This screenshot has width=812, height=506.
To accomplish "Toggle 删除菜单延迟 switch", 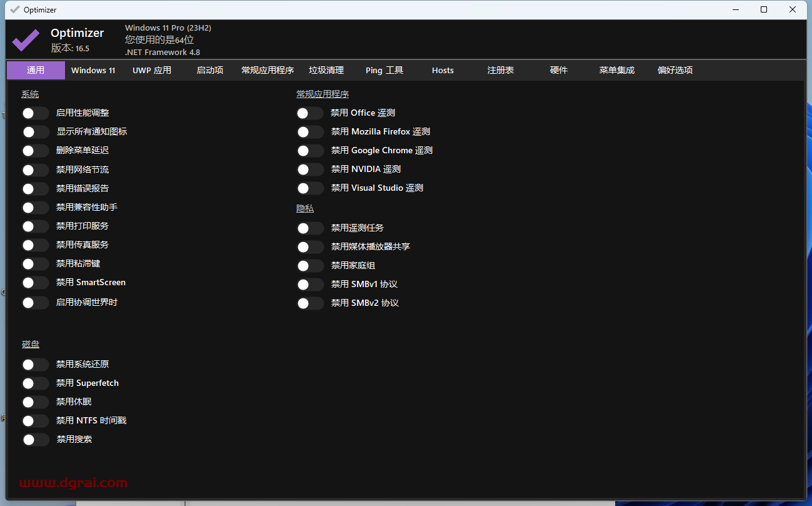I will click(x=35, y=151).
